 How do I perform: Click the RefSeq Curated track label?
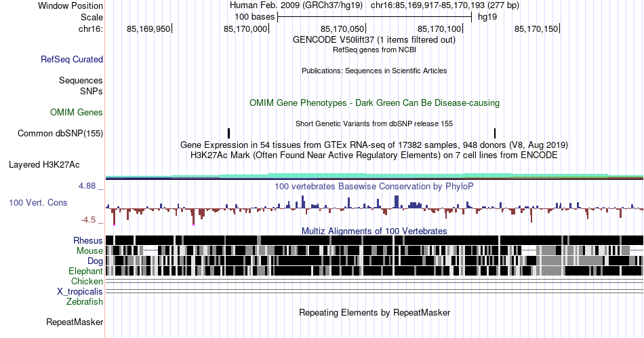[71, 59]
